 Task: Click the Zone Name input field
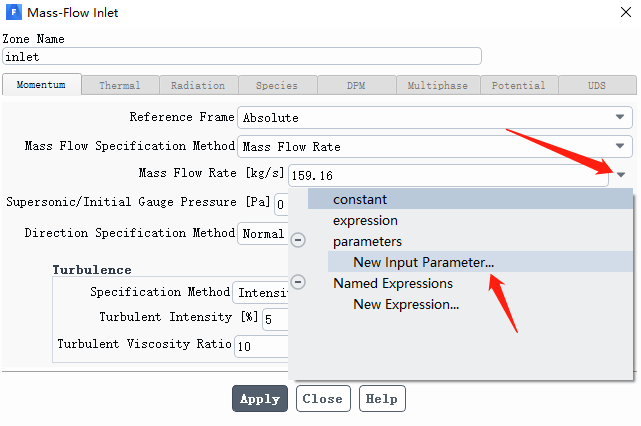coord(242,56)
